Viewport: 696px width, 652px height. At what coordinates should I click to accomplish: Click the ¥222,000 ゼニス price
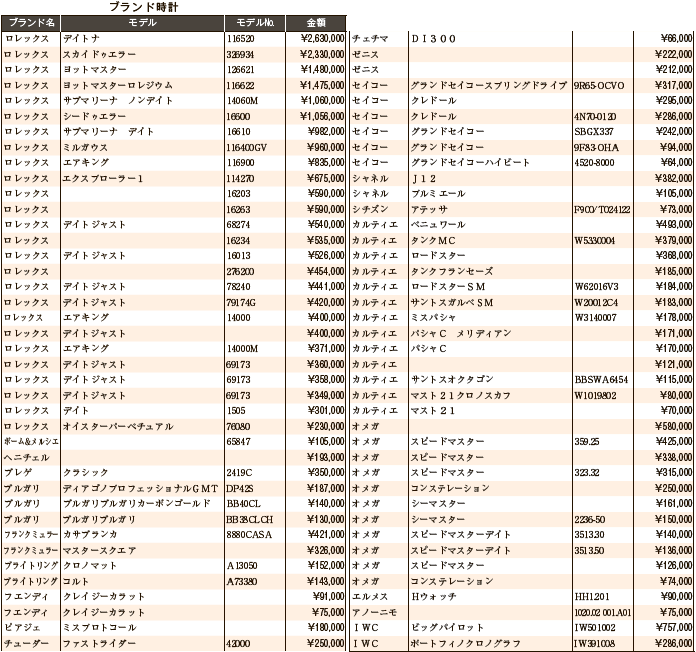[673, 54]
